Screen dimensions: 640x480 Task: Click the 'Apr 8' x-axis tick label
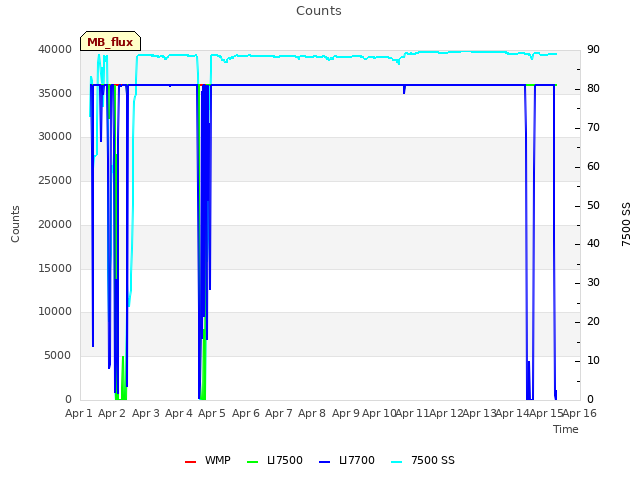(x=312, y=413)
